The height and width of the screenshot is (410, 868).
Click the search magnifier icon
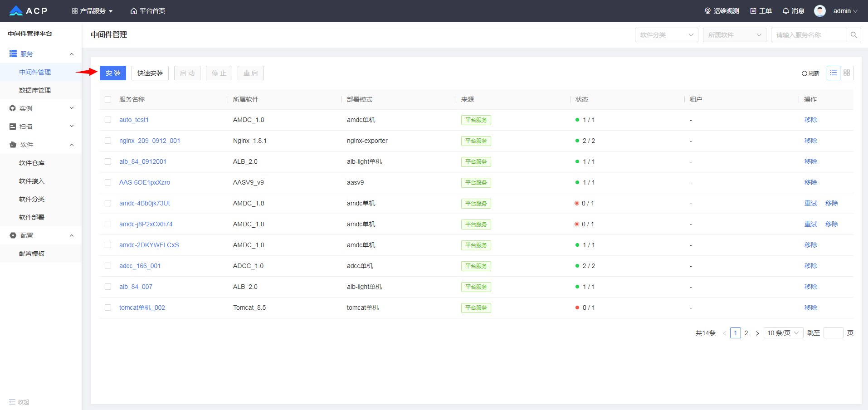tap(854, 35)
